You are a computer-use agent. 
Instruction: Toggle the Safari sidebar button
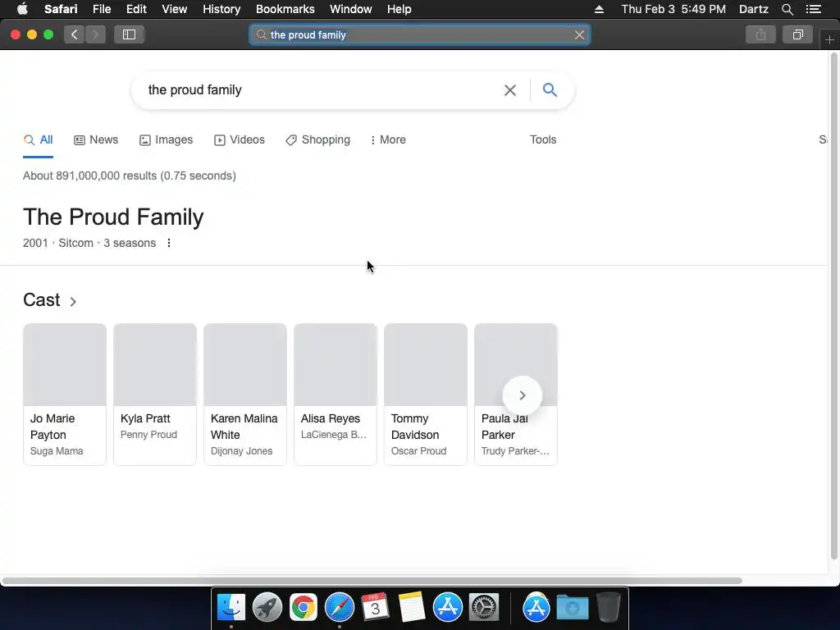[129, 34]
